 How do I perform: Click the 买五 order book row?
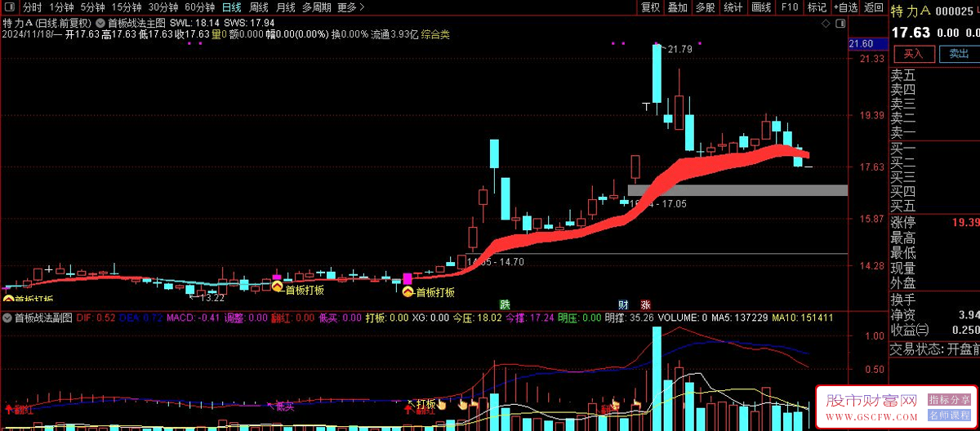point(935,206)
